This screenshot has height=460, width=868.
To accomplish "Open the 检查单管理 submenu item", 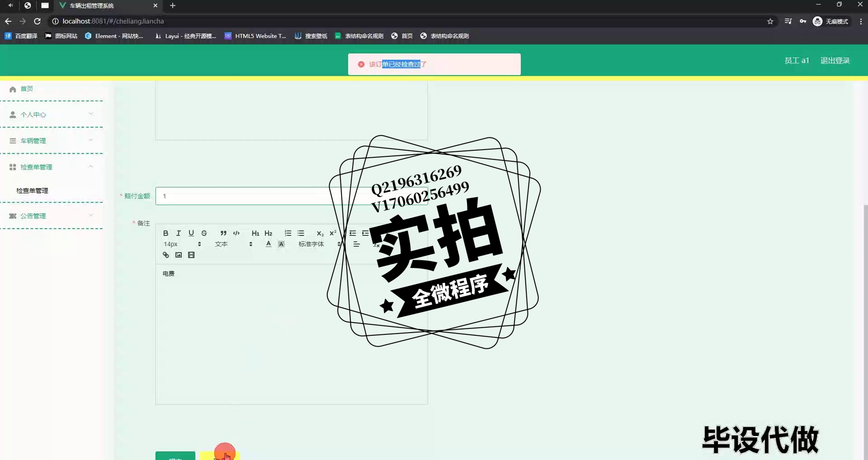I will 32,191.
